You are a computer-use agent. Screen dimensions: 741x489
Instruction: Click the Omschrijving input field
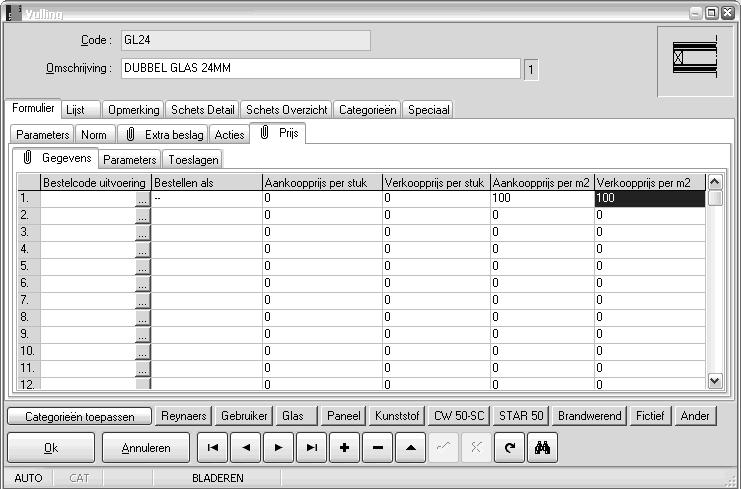(321, 69)
